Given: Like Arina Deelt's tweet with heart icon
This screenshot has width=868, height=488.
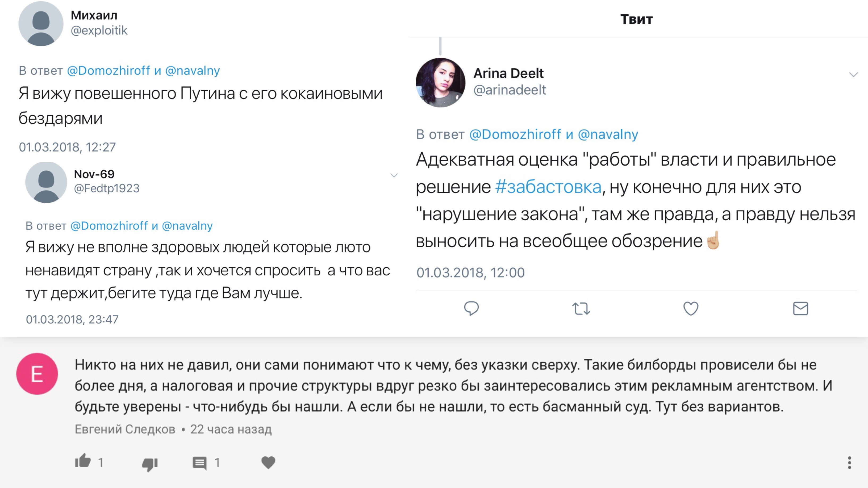Looking at the screenshot, I should tap(690, 308).
